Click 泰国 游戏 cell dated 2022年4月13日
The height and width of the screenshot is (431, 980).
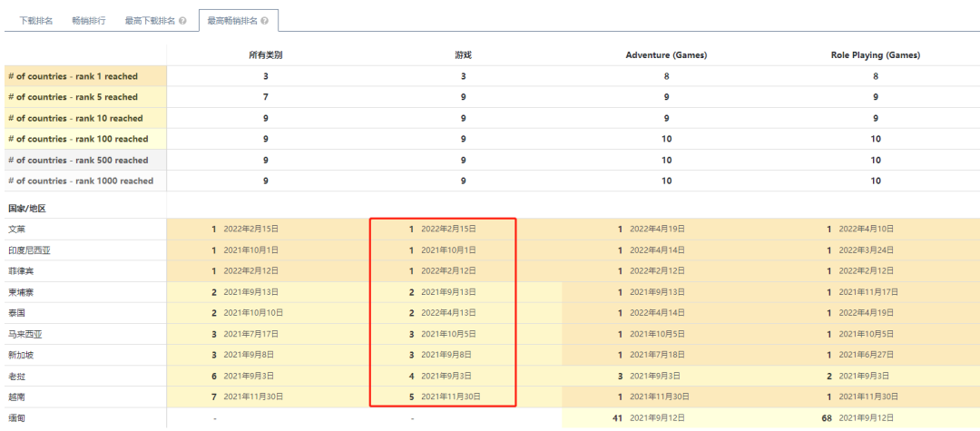coord(445,313)
